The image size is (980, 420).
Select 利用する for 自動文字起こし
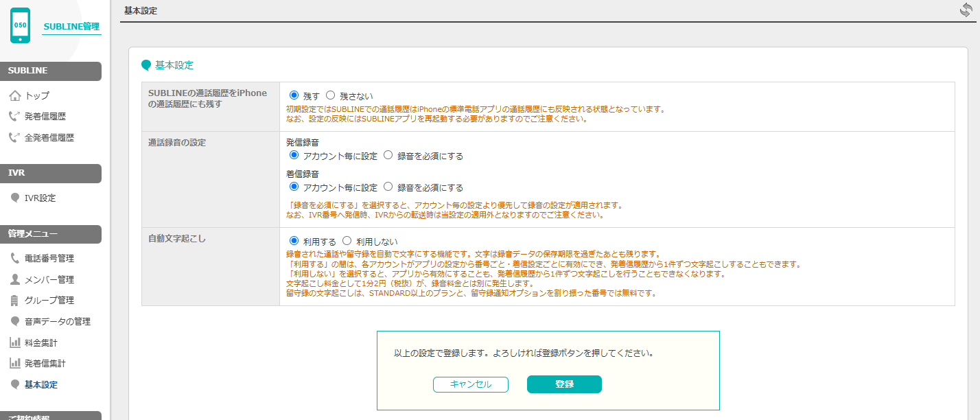(x=294, y=241)
